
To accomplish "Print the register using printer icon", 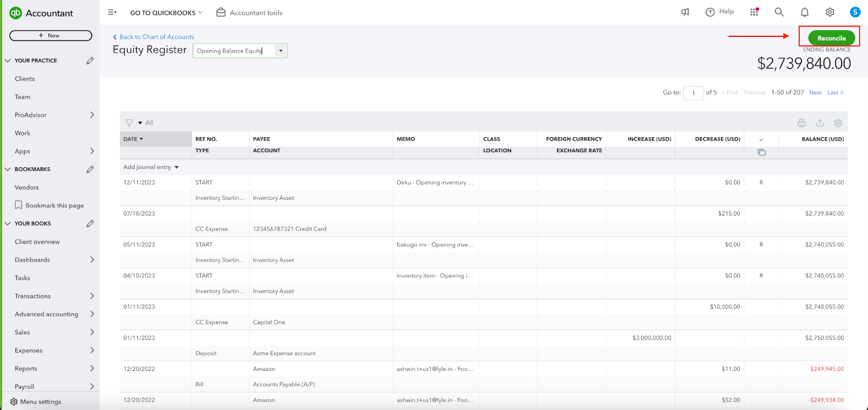I will pyautogui.click(x=801, y=123).
